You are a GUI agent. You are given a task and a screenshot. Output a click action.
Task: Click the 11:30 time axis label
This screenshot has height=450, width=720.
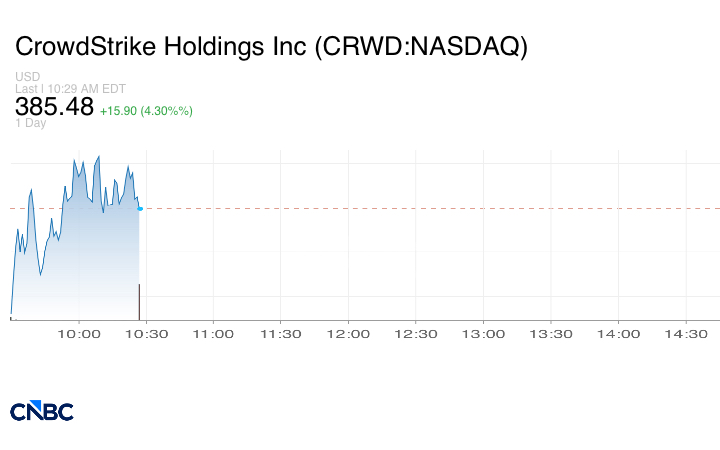281,335
